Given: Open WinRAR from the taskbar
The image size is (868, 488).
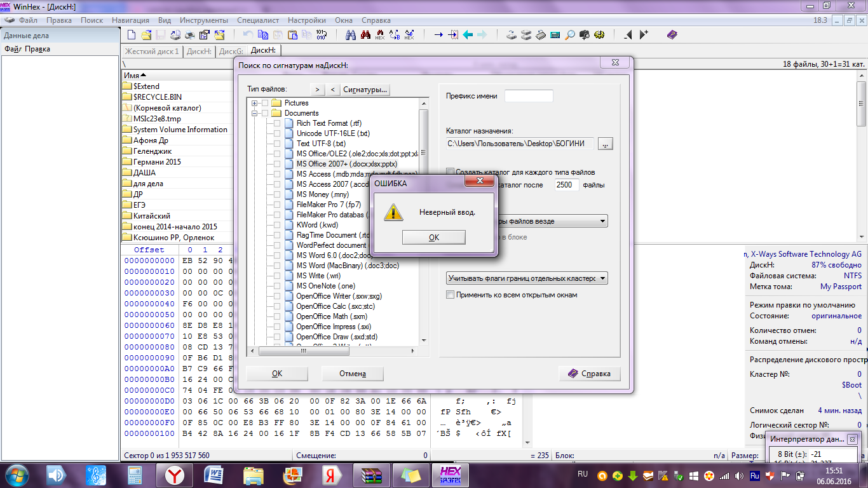Looking at the screenshot, I should (x=371, y=475).
